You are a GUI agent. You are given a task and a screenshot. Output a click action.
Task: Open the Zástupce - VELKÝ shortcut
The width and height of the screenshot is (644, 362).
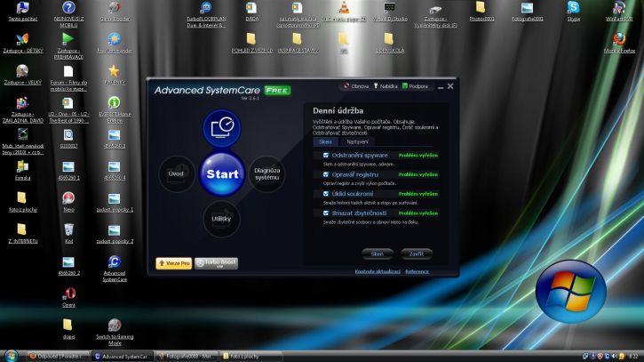coord(22,75)
